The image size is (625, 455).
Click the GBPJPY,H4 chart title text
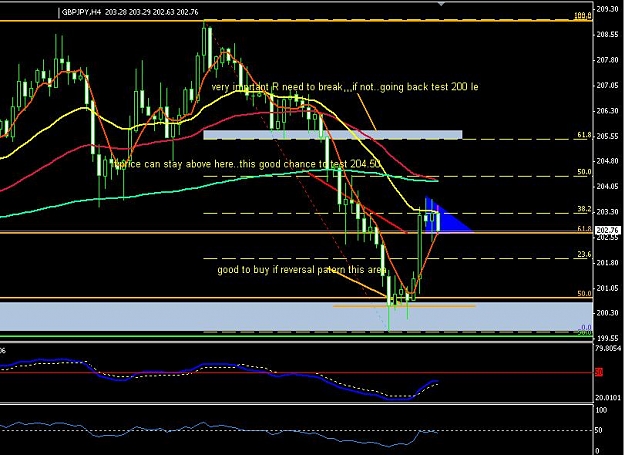click(130, 12)
